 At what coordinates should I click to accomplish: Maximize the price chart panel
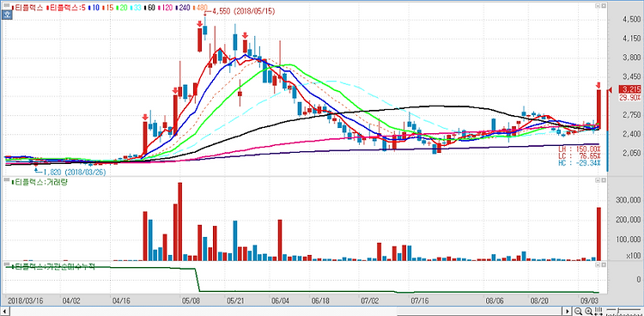pyautogui.click(x=604, y=7)
